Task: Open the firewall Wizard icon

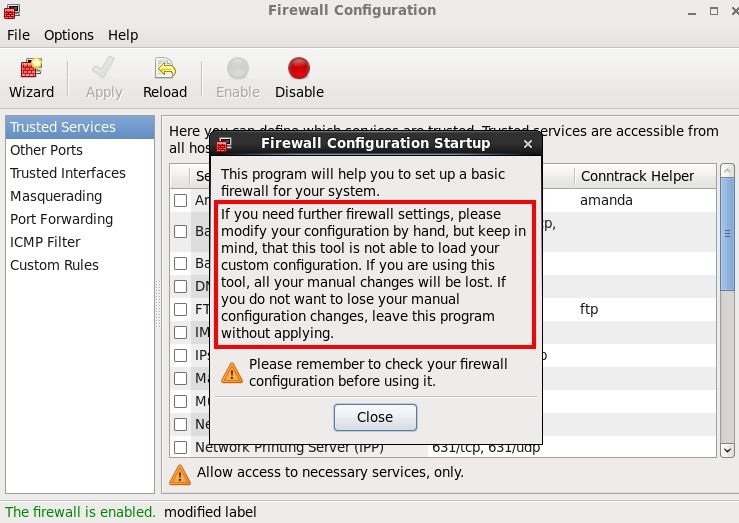Action: [31, 68]
